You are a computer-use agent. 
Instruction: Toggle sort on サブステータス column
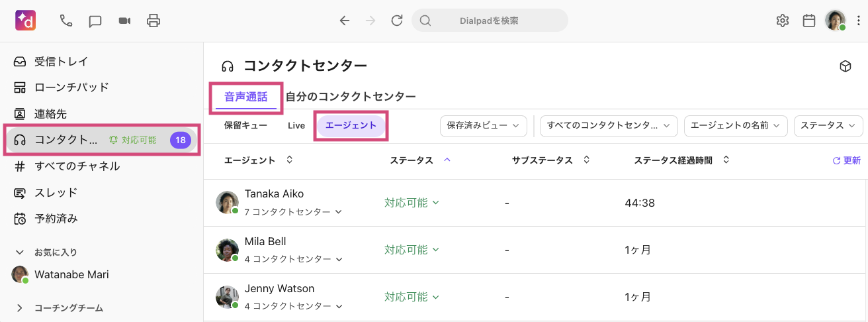(x=586, y=160)
